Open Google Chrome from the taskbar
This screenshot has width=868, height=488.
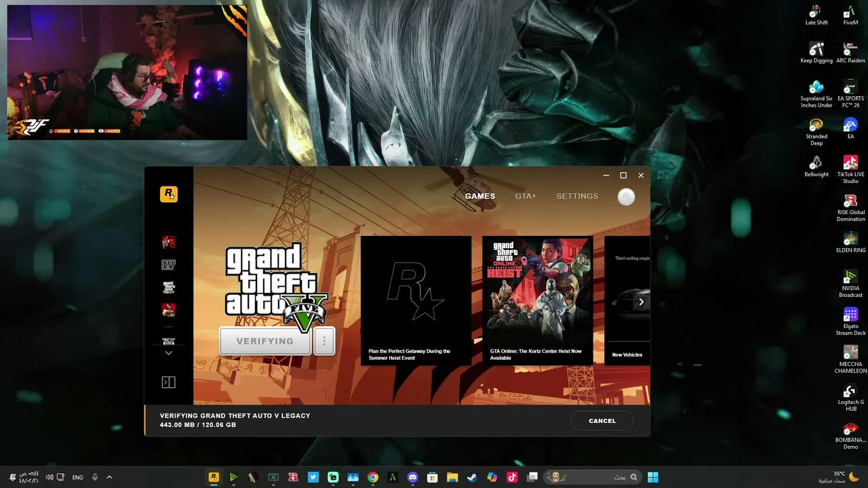373,477
